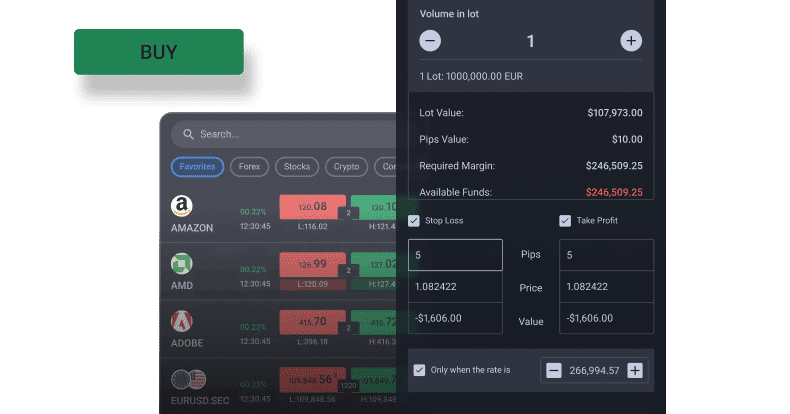The image size is (790, 414).
Task: Toggle the Take Profit checkbox
Action: coord(565,221)
